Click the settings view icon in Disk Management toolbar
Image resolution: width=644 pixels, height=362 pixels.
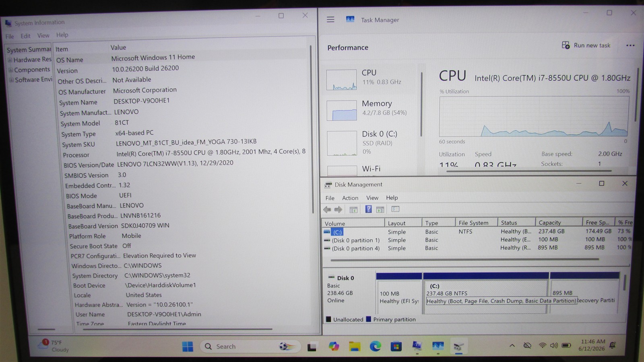coord(395,209)
